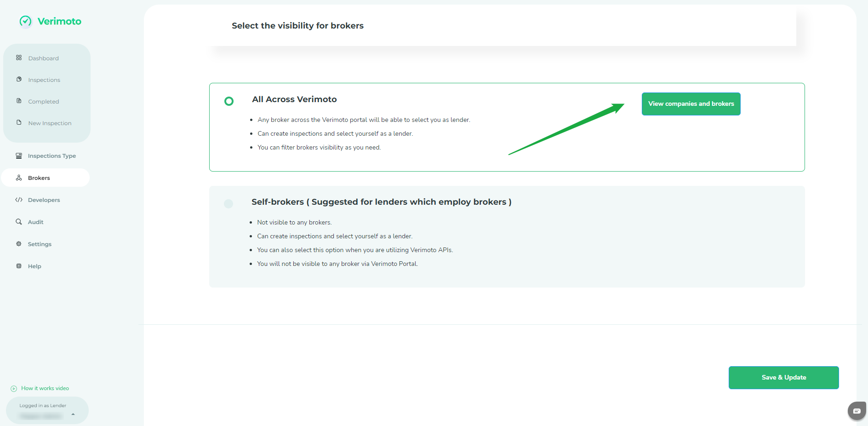
Task: Select the Self-brokers radio button
Action: [x=228, y=204]
